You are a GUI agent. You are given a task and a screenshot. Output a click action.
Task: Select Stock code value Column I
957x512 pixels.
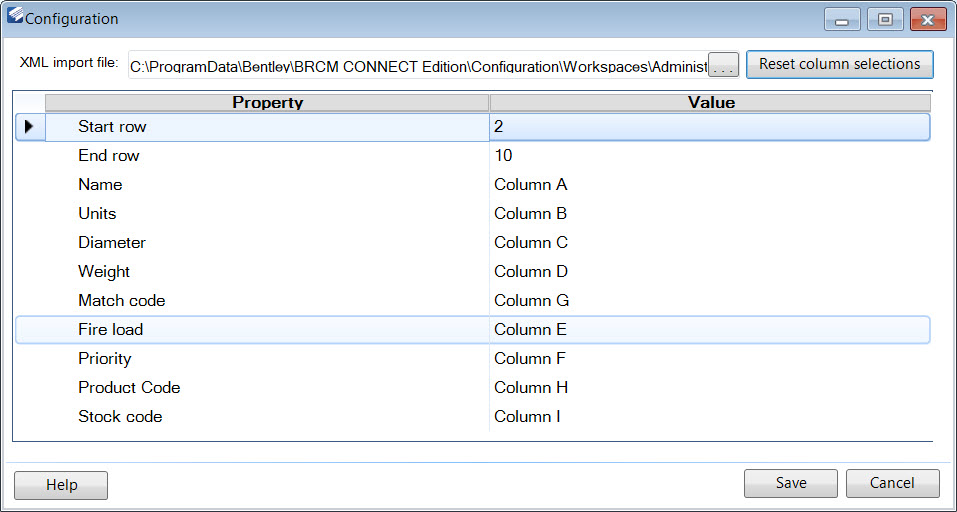click(x=710, y=417)
